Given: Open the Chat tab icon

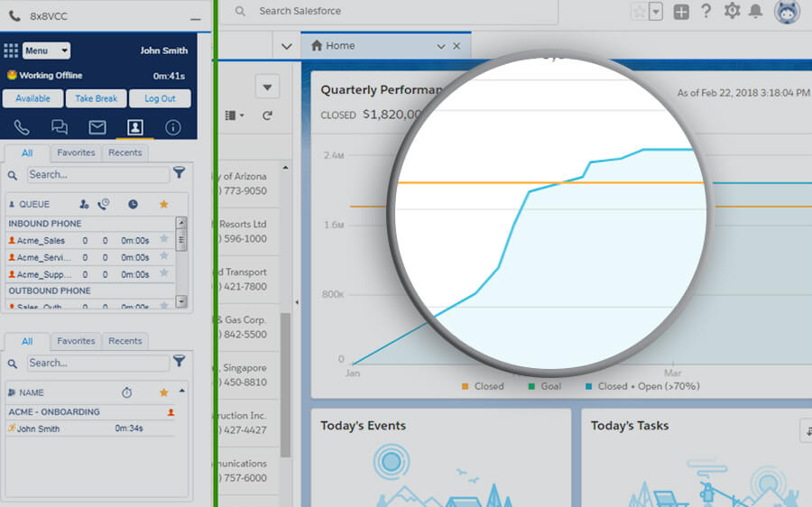Looking at the screenshot, I should 59,127.
